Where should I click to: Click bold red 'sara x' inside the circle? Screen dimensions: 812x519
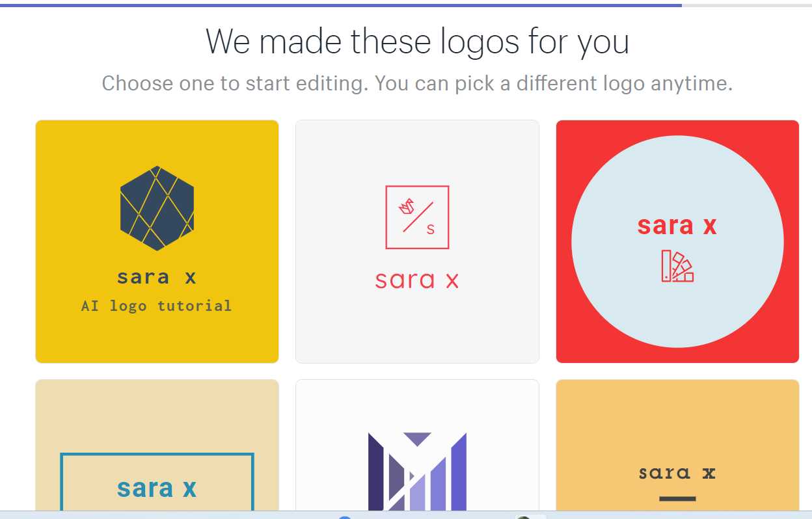click(x=677, y=226)
